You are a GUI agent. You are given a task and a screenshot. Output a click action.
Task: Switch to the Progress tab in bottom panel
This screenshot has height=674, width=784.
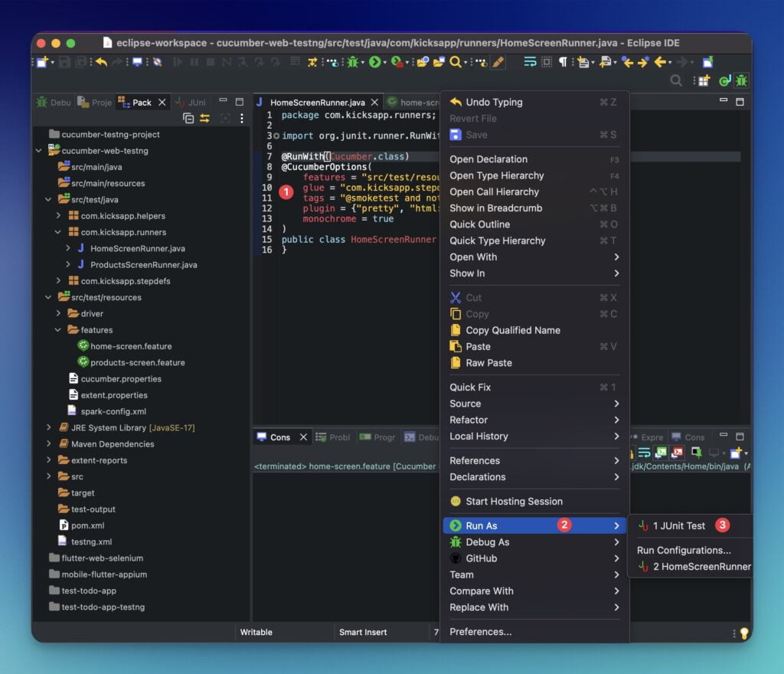click(x=377, y=437)
